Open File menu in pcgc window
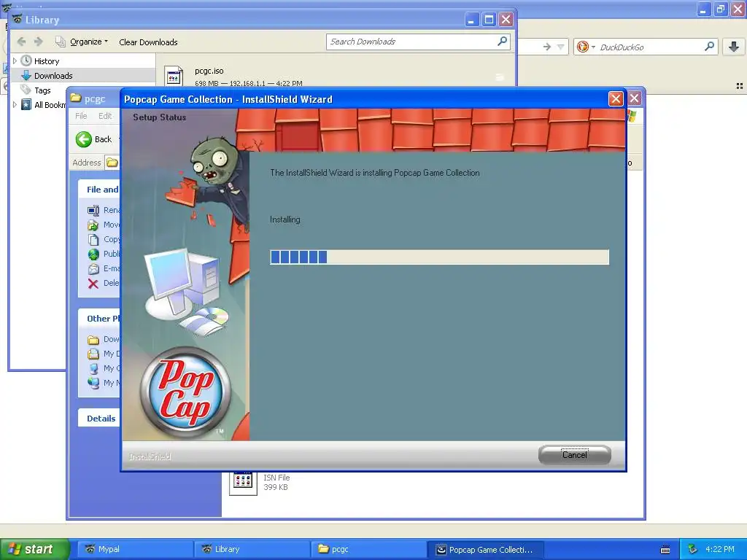Screen dimensions: 747x560 point(81,116)
